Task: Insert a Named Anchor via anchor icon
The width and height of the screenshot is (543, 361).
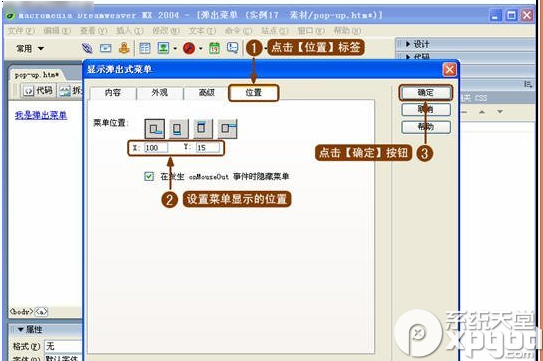Action: click(124, 48)
